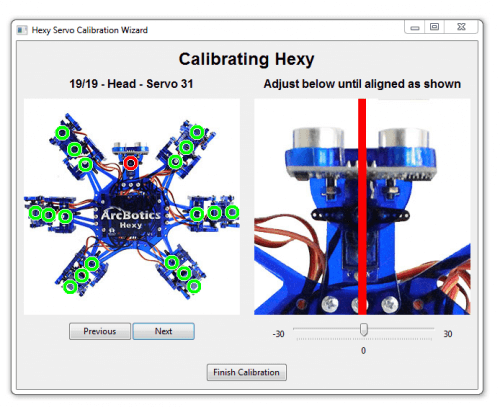500x407 pixels.
Task: Click the ArcBotics Hexy logo on robot body
Action: 131,218
